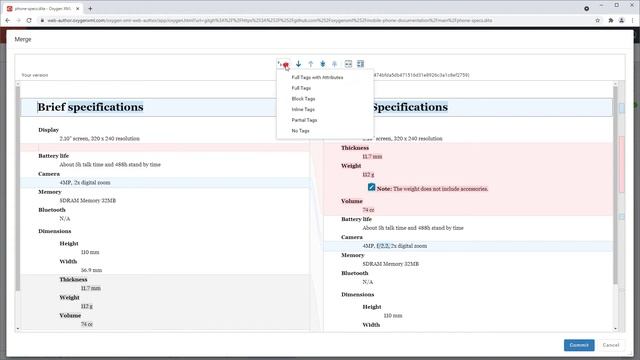This screenshot has height=360, width=640.
Task: Click left pane scroll down arrow
Action: coord(18,329)
